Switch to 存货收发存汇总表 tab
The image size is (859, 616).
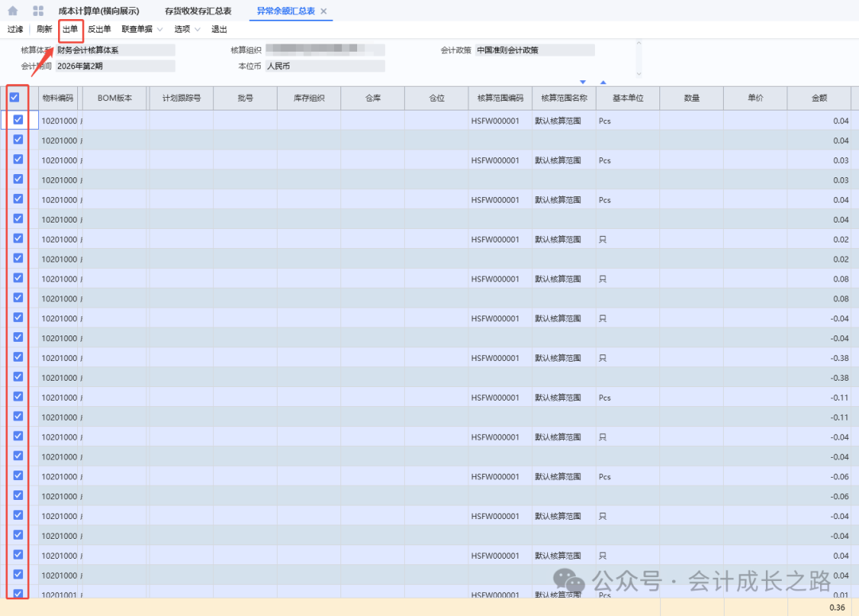pyautogui.click(x=198, y=11)
